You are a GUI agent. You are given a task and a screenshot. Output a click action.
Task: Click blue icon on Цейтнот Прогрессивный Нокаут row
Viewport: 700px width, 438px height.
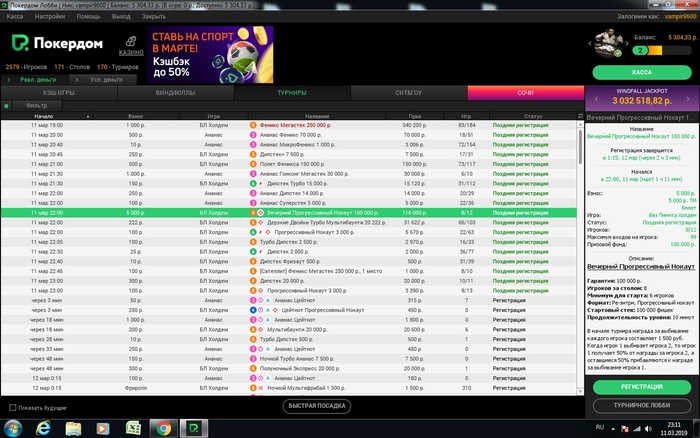pyautogui.click(x=253, y=310)
